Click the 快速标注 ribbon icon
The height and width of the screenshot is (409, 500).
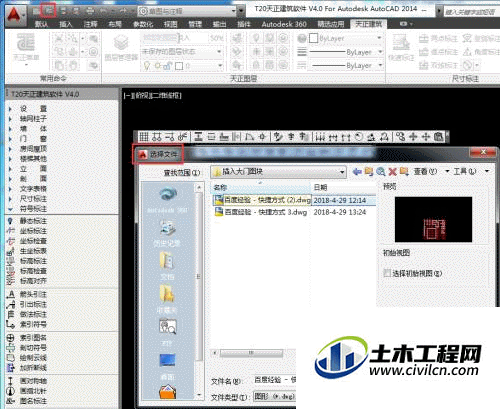point(401,47)
